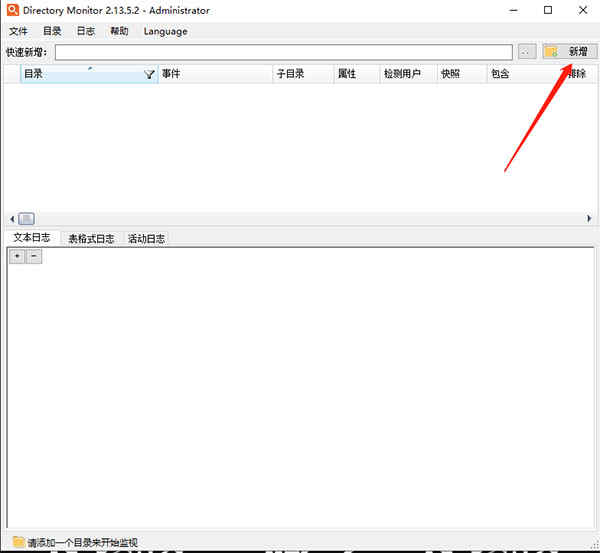Image resolution: width=600 pixels, height=553 pixels.
Task: Open the 文件 menu
Action: [18, 31]
